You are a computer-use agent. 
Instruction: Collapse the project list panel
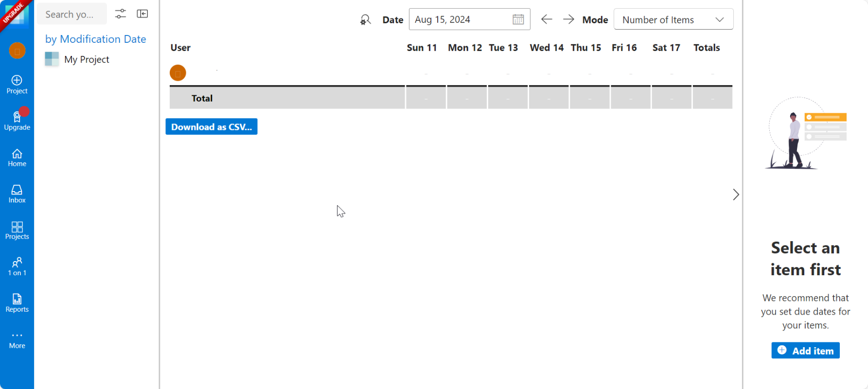click(x=142, y=14)
